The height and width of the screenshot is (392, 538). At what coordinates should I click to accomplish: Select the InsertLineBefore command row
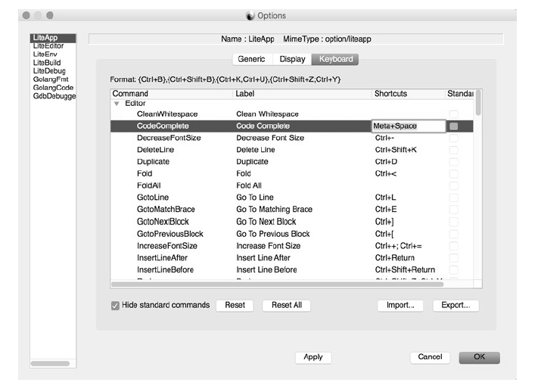point(292,270)
